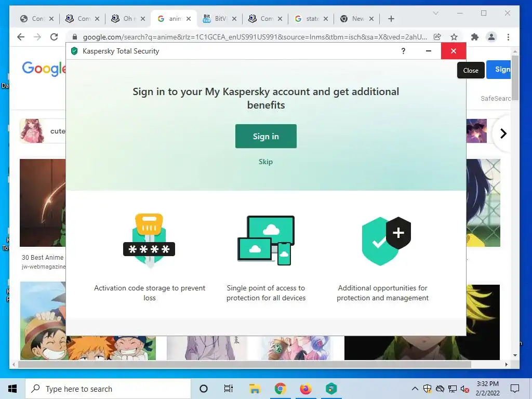Click the green Sign in button
532x399 pixels.
pos(265,136)
